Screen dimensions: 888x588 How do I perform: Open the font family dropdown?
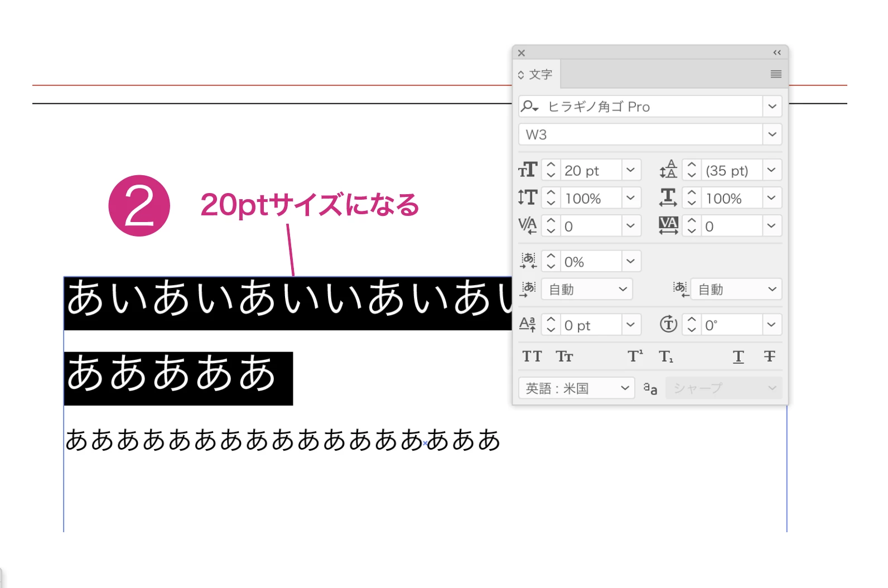coord(772,106)
